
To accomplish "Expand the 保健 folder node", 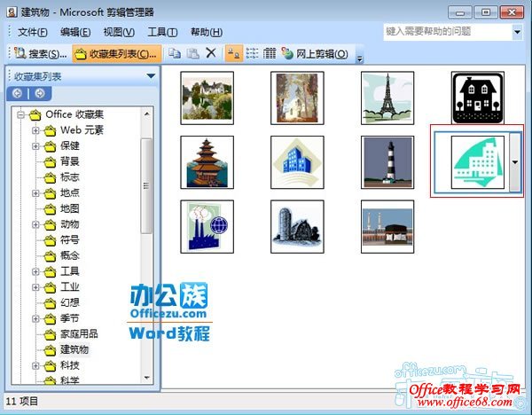I will pyautogui.click(x=35, y=146).
